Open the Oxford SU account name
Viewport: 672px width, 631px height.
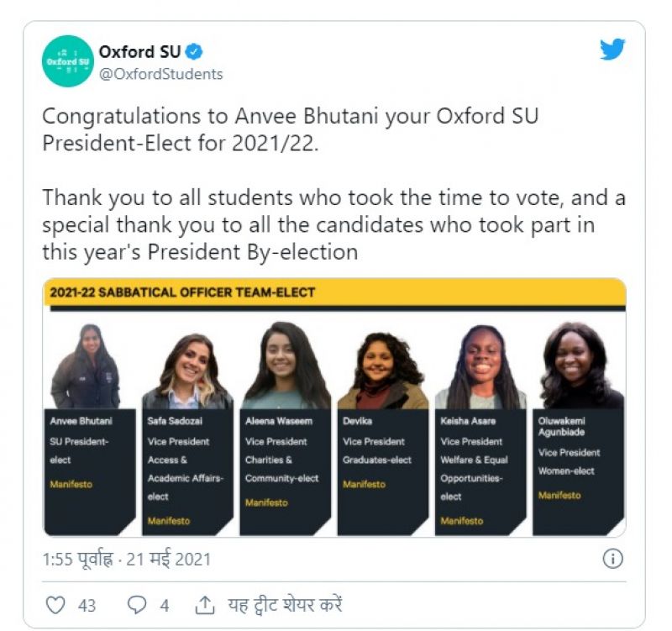(x=139, y=52)
